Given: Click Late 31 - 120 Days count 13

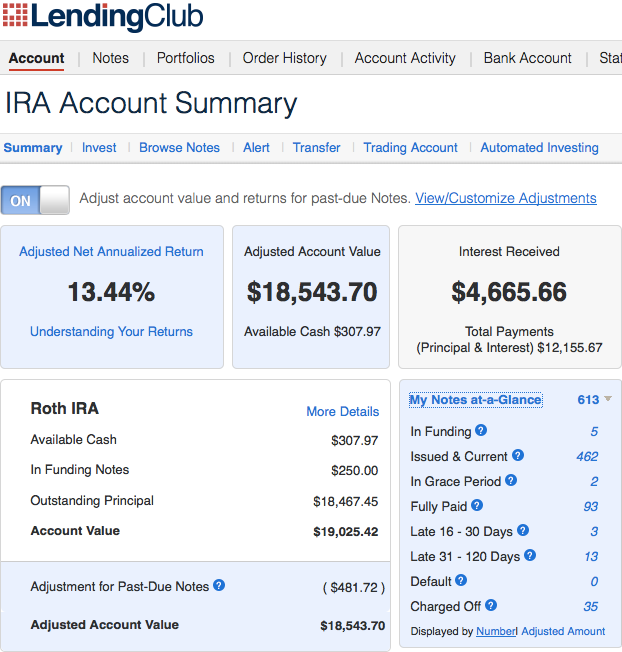Looking at the screenshot, I should [591, 556].
